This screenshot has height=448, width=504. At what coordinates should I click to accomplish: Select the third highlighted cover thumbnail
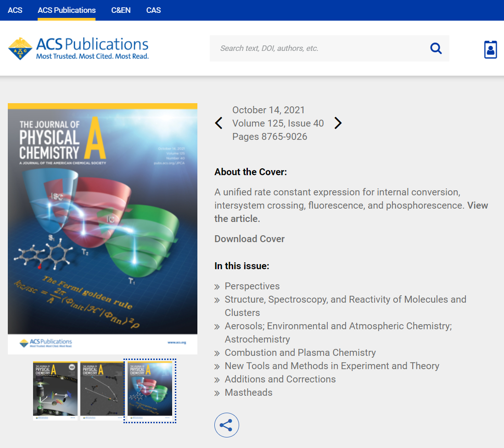pyautogui.click(x=150, y=391)
